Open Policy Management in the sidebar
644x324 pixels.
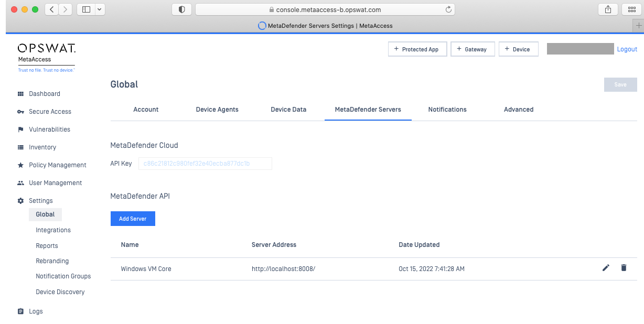(x=58, y=165)
